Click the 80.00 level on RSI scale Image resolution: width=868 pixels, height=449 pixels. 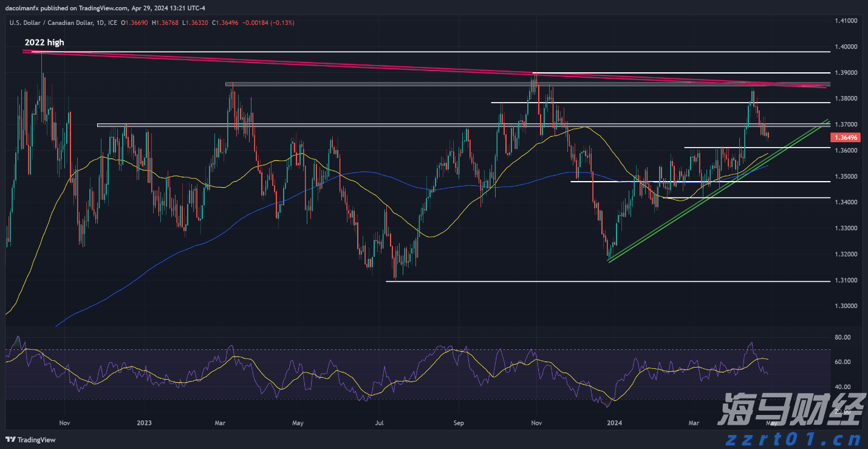842,337
